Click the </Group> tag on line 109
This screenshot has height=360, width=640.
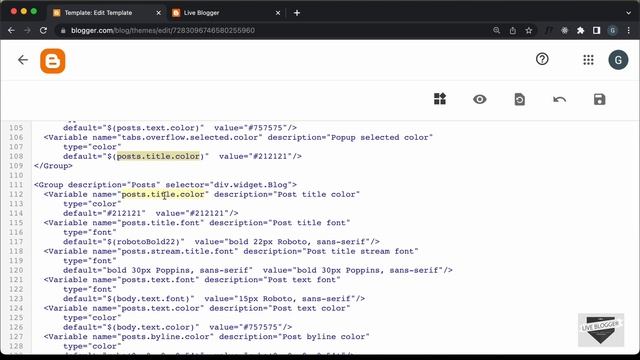coord(53,166)
